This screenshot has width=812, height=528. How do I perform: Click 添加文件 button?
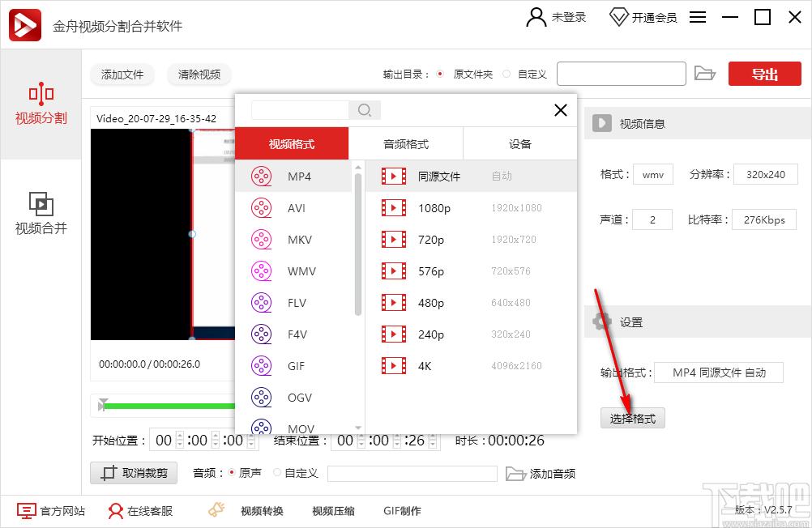tap(122, 75)
